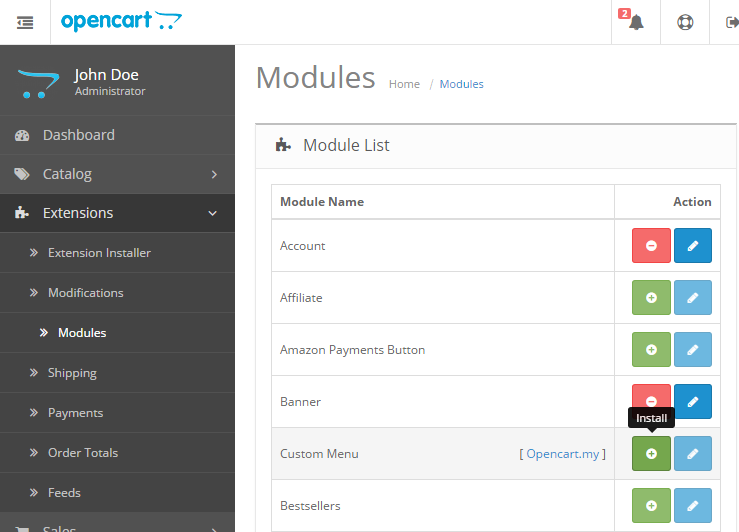Follow the Opencart.my link

pyautogui.click(x=562, y=454)
